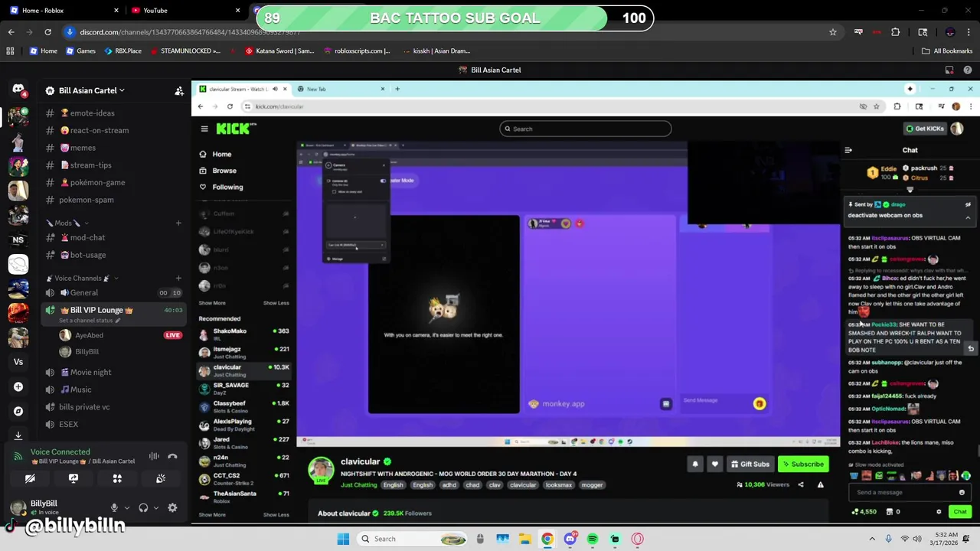Open the emote-ideas text channel

[x=115, y=112]
